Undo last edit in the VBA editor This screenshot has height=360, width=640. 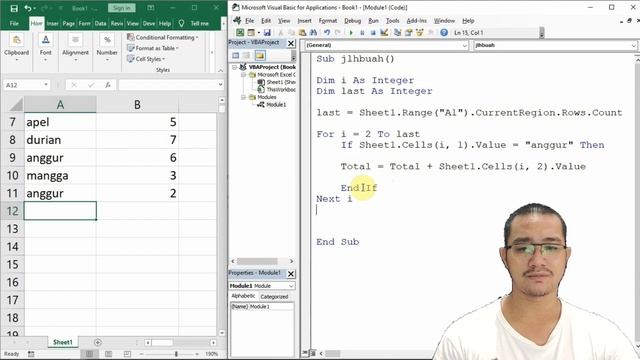pyautogui.click(x=327, y=33)
